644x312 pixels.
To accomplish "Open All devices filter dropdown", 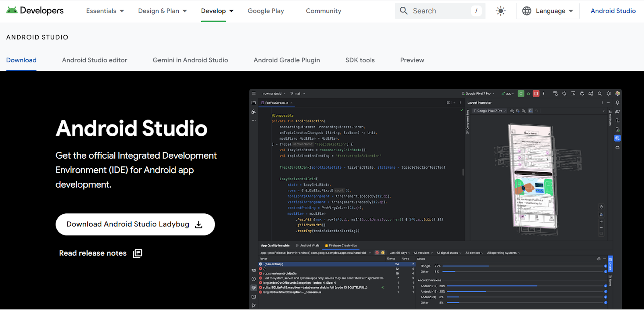I will click(474, 253).
